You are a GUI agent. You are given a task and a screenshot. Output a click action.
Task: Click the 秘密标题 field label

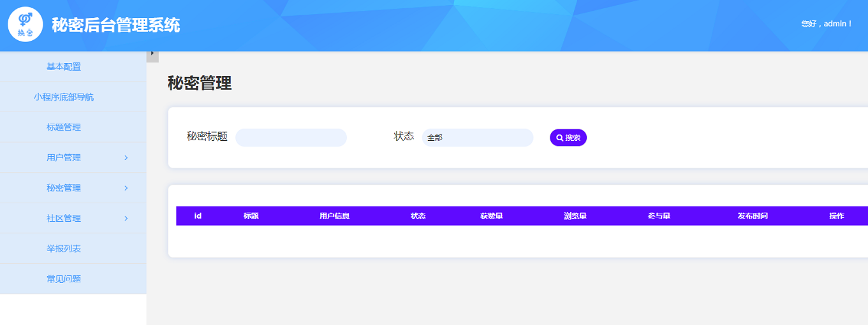(x=207, y=137)
